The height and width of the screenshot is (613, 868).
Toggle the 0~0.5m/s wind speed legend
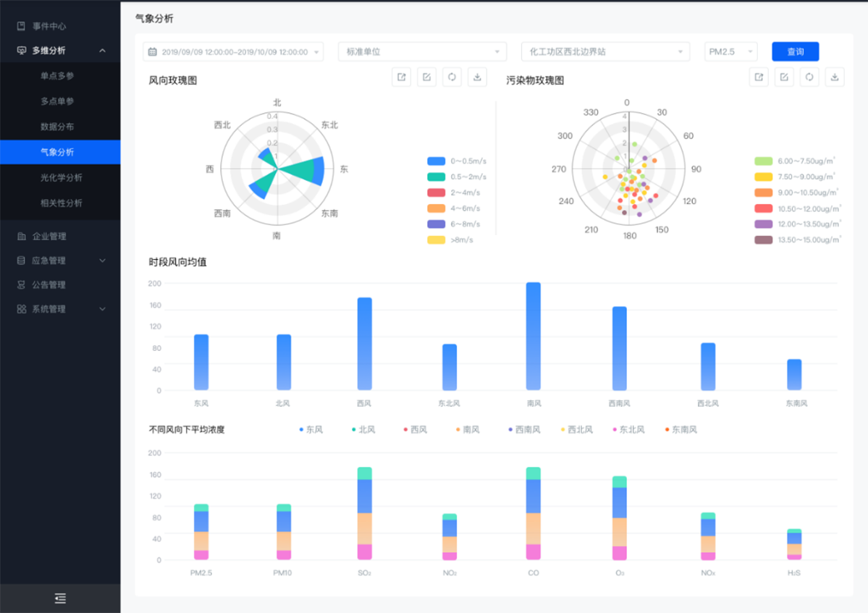click(437, 161)
